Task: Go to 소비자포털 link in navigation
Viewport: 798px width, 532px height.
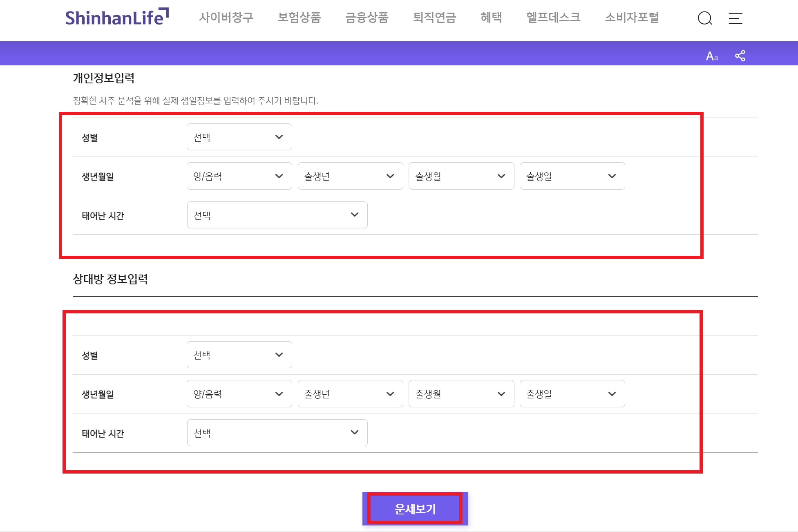Action: coord(632,18)
